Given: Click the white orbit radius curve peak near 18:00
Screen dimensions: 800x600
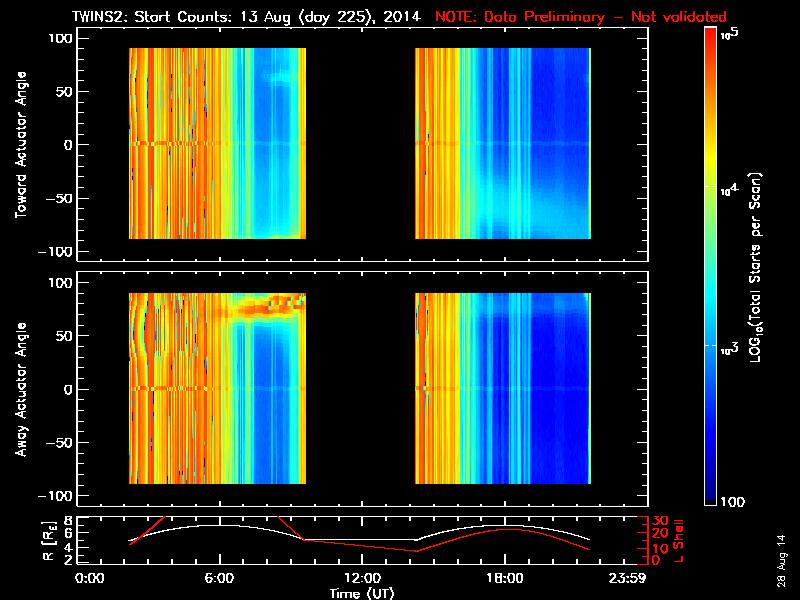Looking at the screenshot, I should [505, 526].
